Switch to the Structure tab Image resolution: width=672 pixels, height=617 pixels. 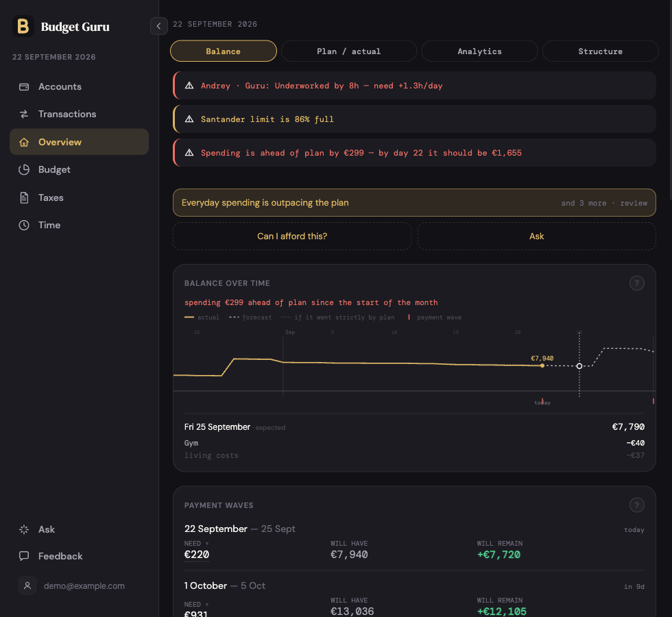point(600,51)
